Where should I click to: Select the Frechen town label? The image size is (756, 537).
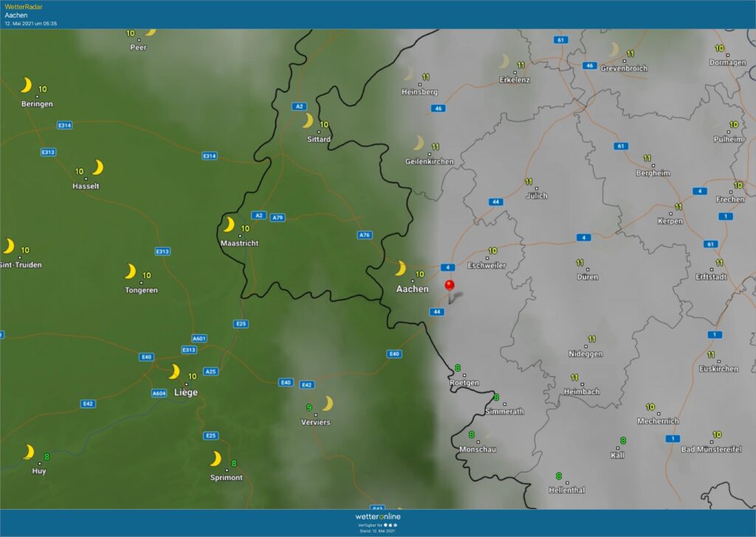(730, 199)
